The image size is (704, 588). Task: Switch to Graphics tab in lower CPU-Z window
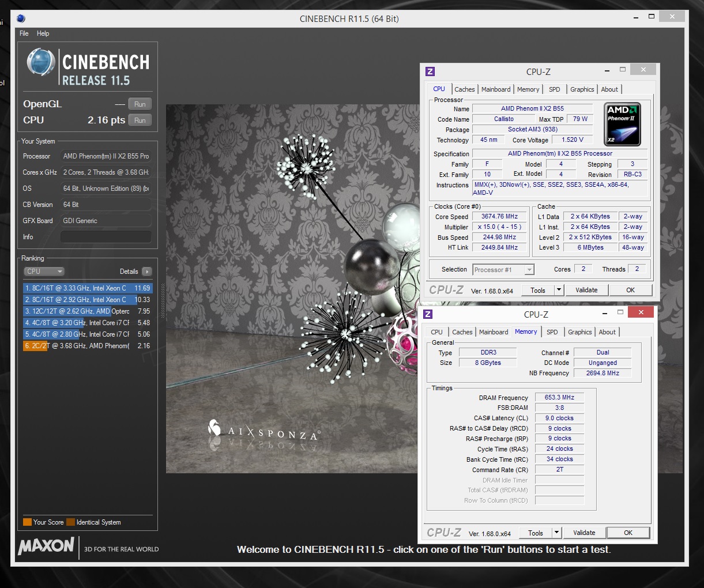coord(580,332)
